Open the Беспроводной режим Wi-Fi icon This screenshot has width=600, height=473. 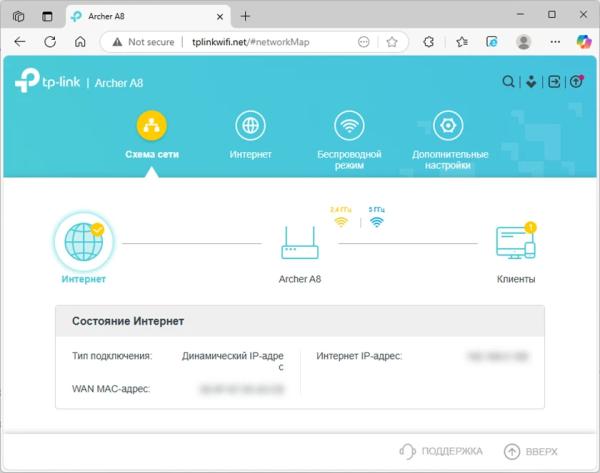pos(349,125)
